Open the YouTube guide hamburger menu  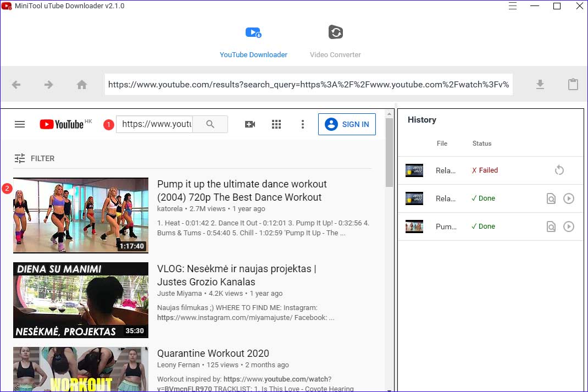point(20,124)
